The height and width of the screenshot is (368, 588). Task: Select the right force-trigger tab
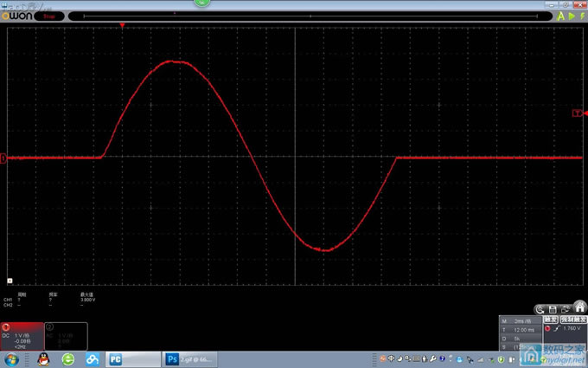tap(572, 319)
